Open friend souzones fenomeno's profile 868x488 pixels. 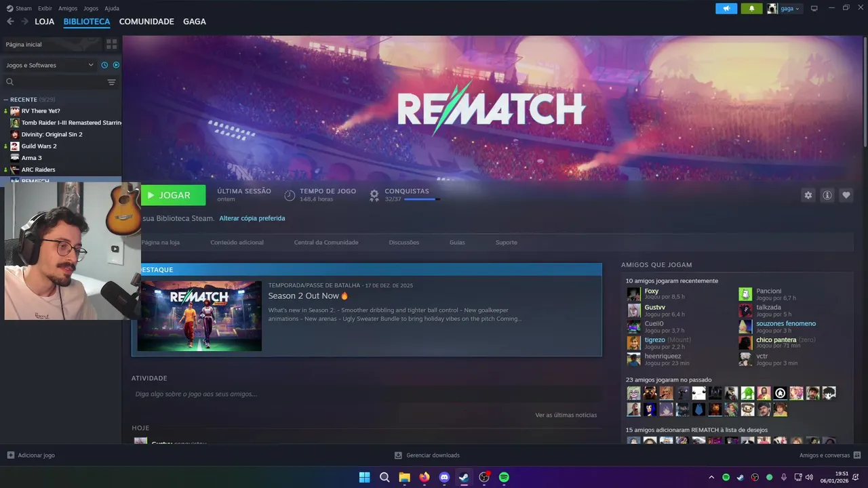pyautogui.click(x=786, y=323)
